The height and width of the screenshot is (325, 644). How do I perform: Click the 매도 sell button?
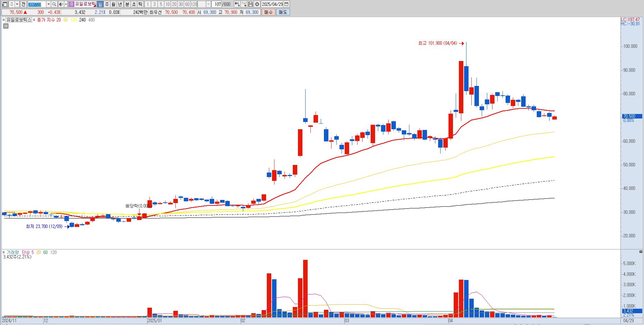coord(283,12)
